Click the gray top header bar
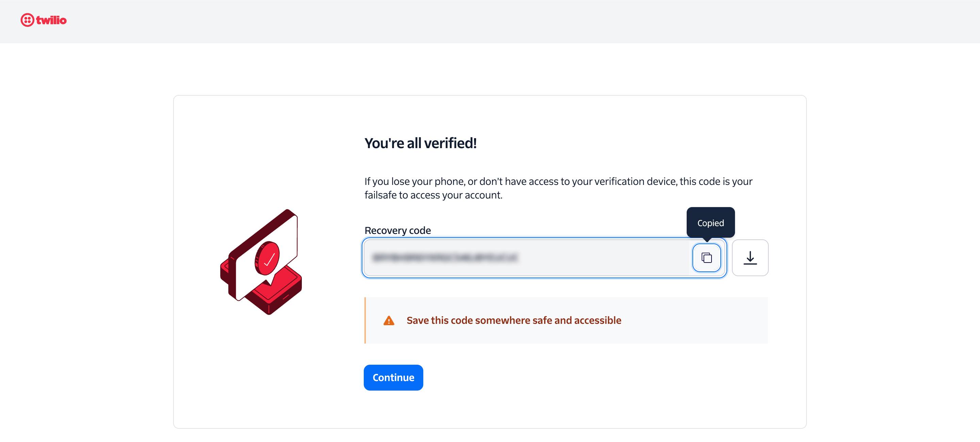This screenshot has width=980, height=442. pos(490,21)
